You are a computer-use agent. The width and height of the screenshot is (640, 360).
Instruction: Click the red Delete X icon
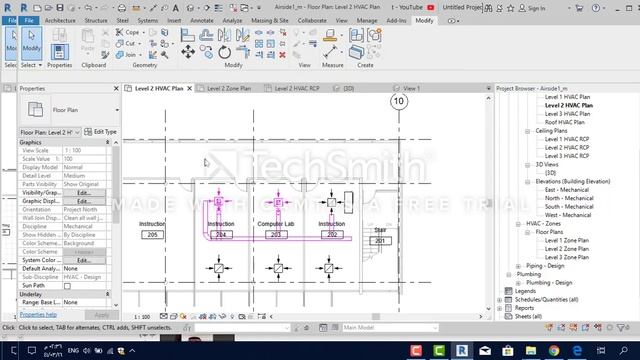(x=282, y=55)
